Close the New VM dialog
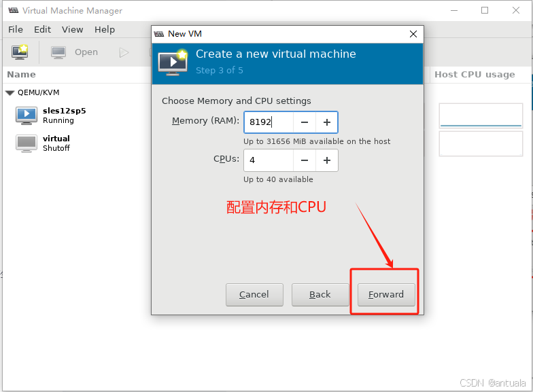Screen dimensions: 533x392 point(413,34)
